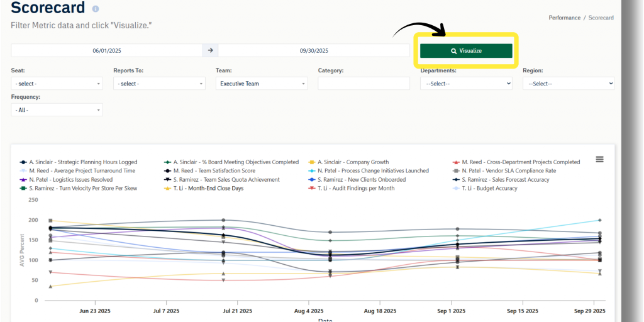Click the green Visualize button
The image size is (644, 322).
pyautogui.click(x=466, y=50)
